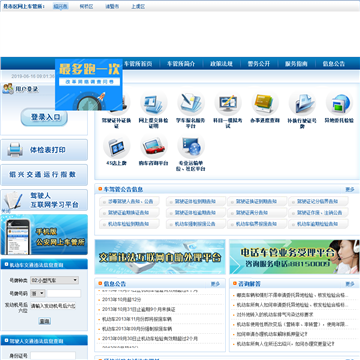Open the 机动车检验到期告知 announcement button
The image size is (360, 360).
129,224
